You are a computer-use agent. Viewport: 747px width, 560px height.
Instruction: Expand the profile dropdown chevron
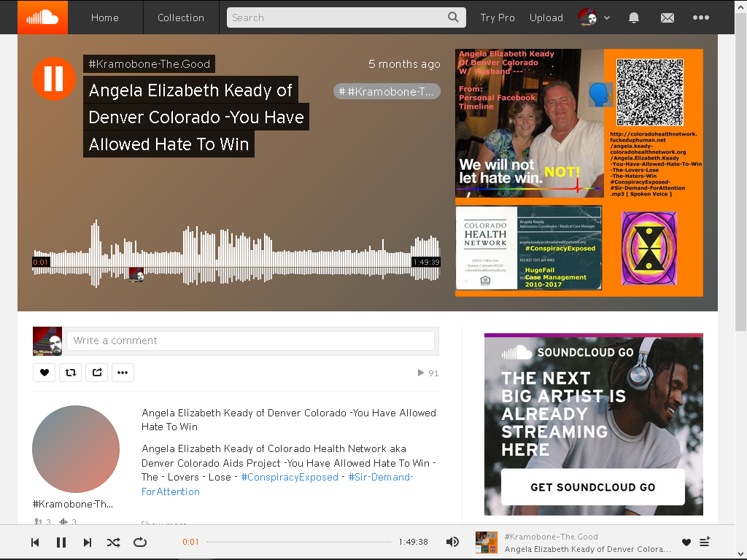(x=606, y=17)
